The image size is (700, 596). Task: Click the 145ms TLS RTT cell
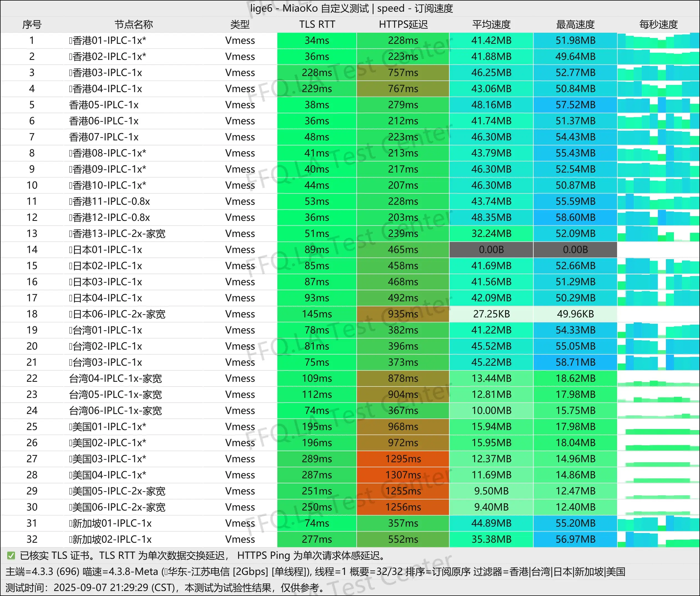coord(317,314)
